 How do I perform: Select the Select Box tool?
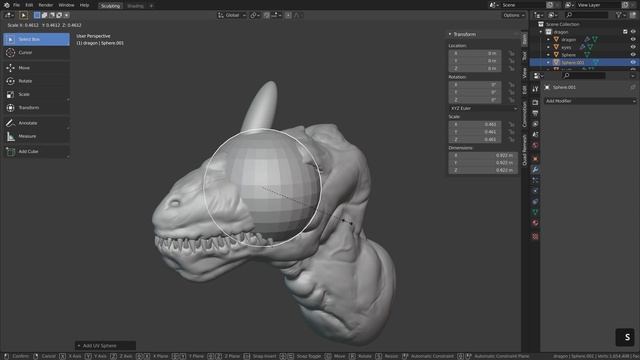click(x=36, y=39)
